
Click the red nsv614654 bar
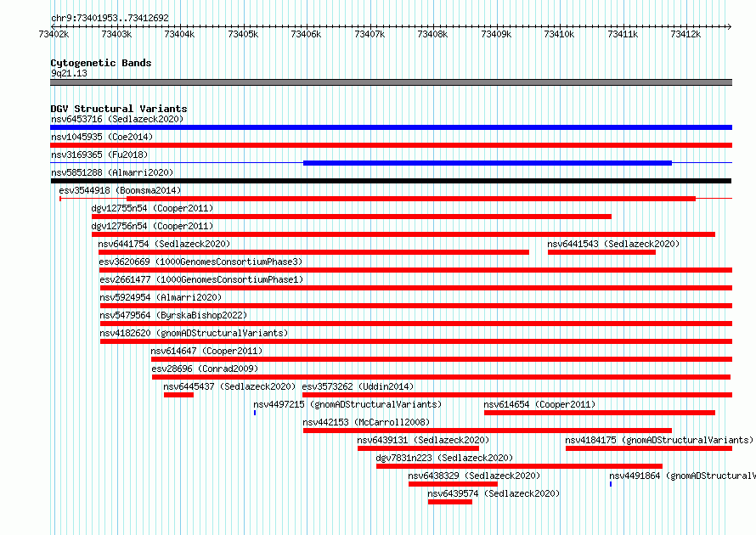click(600, 413)
